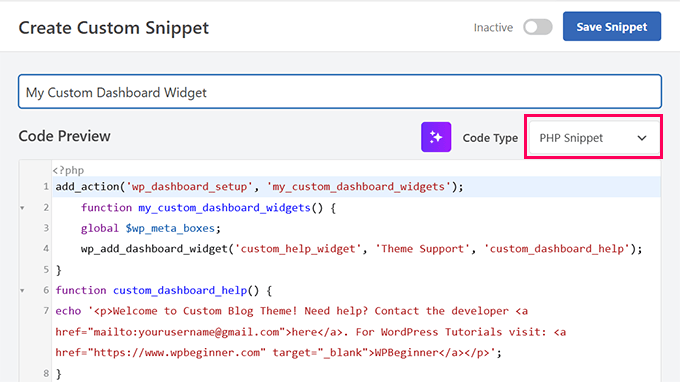Click the wp_add_dashboard_widget call on line 4
Screen dimensions: 680x382
pos(361,249)
